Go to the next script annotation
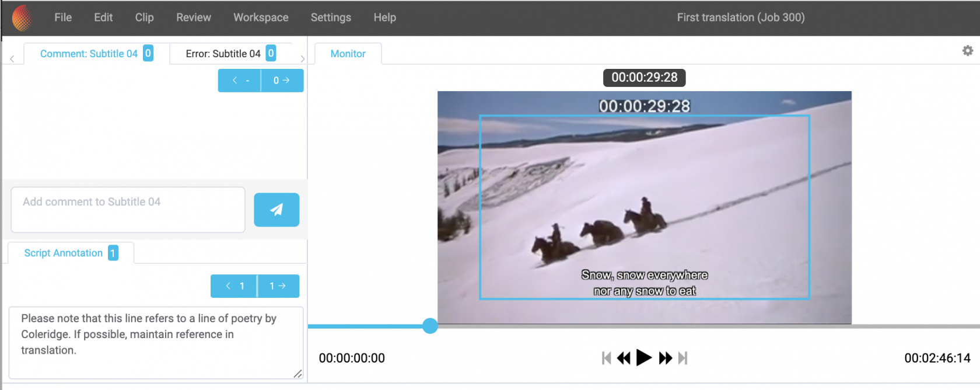Viewport: 980px width, 390px height. [x=278, y=286]
